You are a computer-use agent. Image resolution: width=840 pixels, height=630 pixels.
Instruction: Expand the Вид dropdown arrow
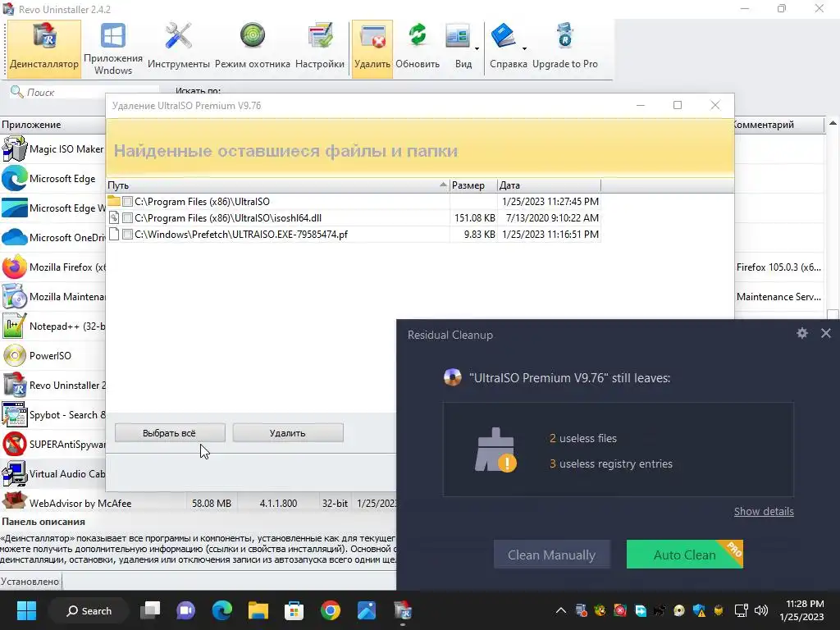pyautogui.click(x=477, y=48)
